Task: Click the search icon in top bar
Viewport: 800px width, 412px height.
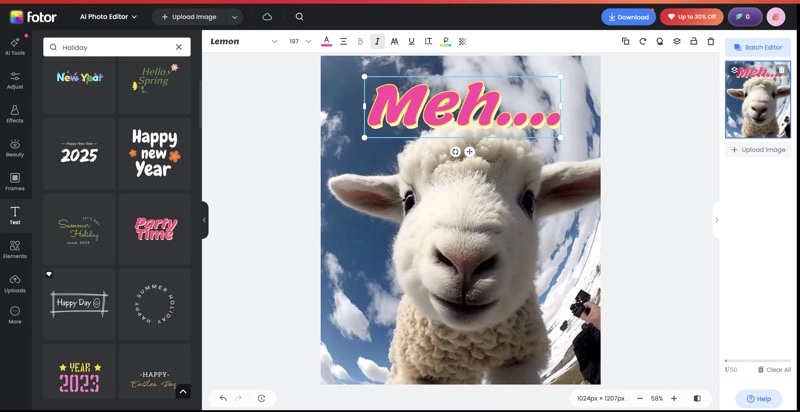Action: coord(299,17)
